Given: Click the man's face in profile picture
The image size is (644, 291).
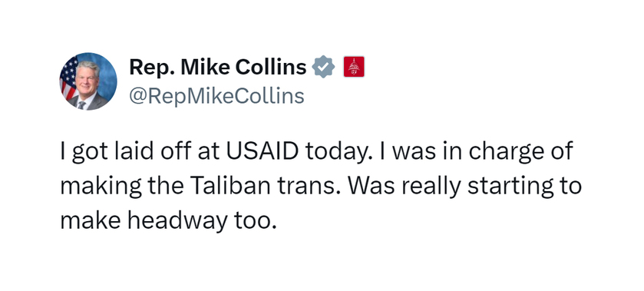Looking at the screenshot, I should click(x=88, y=77).
